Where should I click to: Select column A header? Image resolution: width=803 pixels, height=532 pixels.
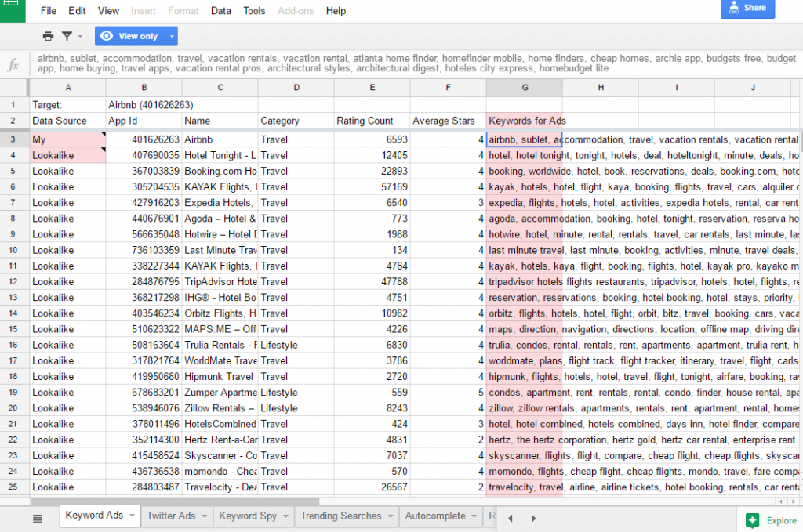[67, 88]
